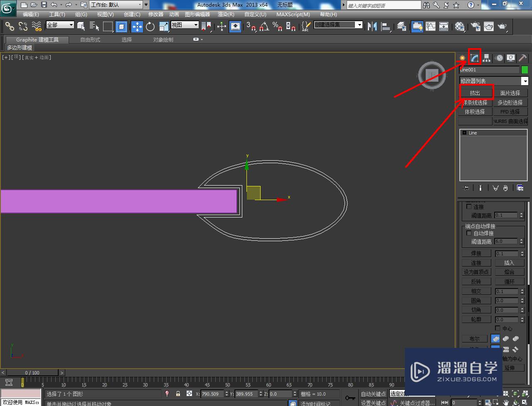Click the 0 / 100 time slider
Image resolution: width=532 pixels, height=406 pixels.
(x=32, y=372)
